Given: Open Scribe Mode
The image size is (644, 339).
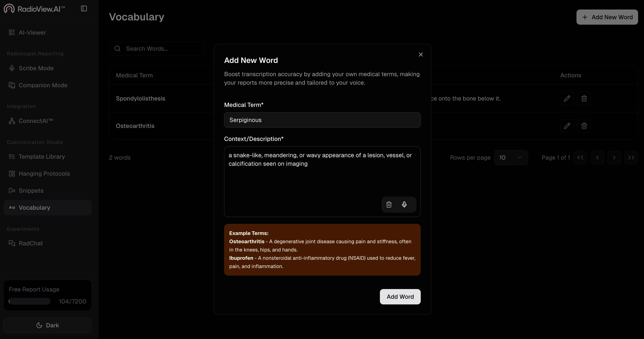Looking at the screenshot, I should tap(47, 68).
